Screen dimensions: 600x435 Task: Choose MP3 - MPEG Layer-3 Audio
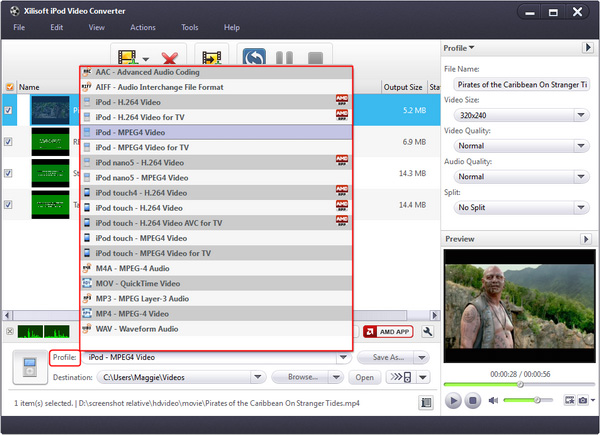[216, 298]
